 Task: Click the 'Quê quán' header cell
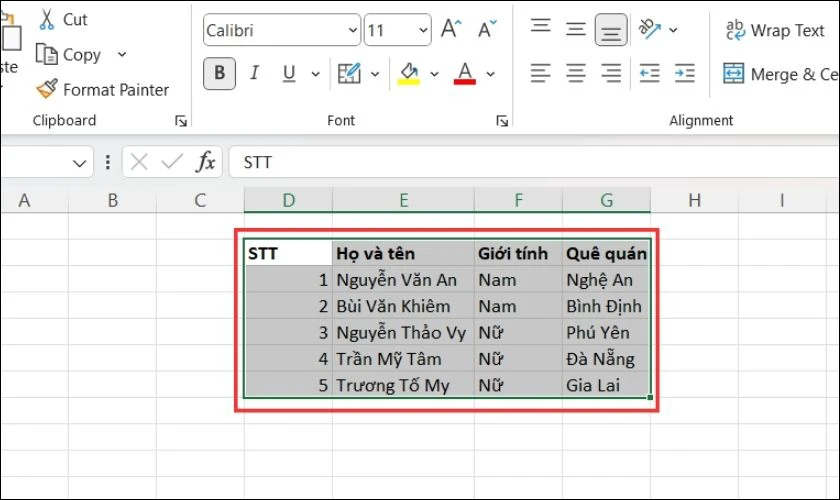[606, 253]
